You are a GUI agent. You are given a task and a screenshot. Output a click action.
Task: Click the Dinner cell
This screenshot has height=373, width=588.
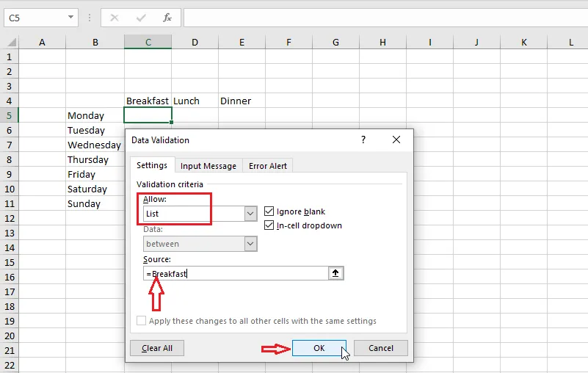point(242,101)
